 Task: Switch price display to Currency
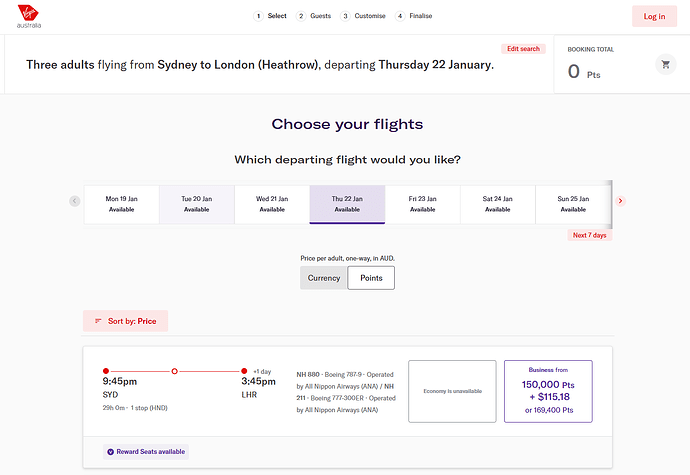[324, 278]
